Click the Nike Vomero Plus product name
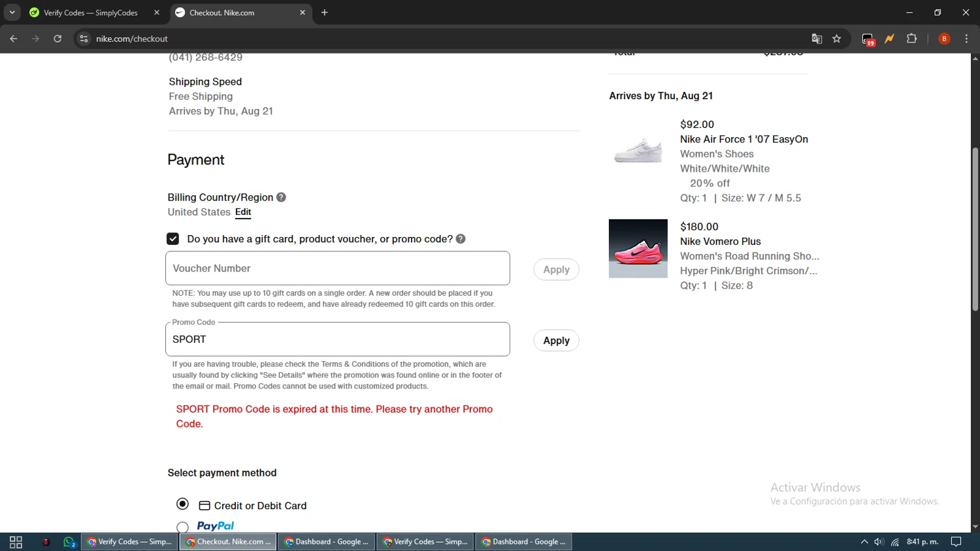Image resolution: width=980 pixels, height=551 pixels. click(x=721, y=242)
